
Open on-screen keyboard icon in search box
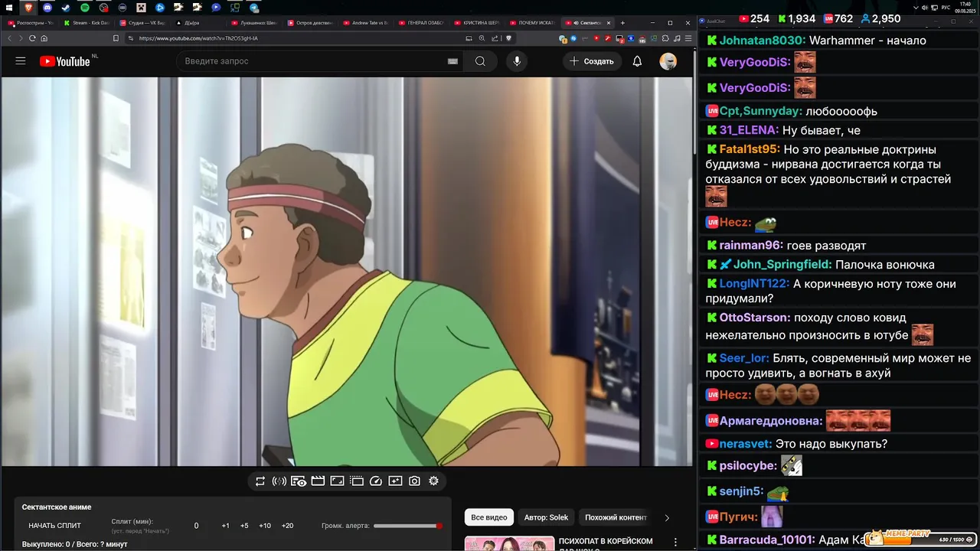pos(452,61)
